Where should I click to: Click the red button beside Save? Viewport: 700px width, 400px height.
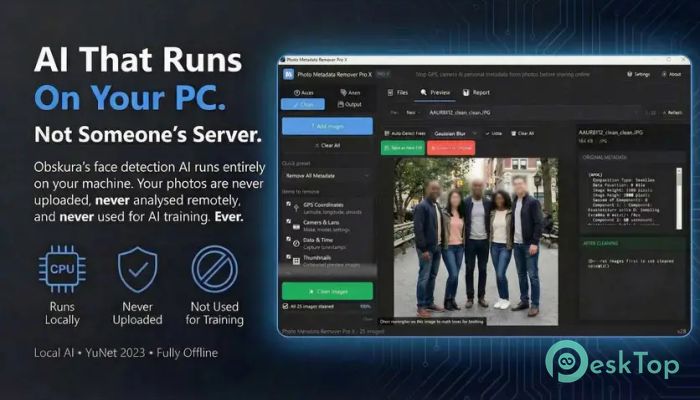[x=451, y=148]
